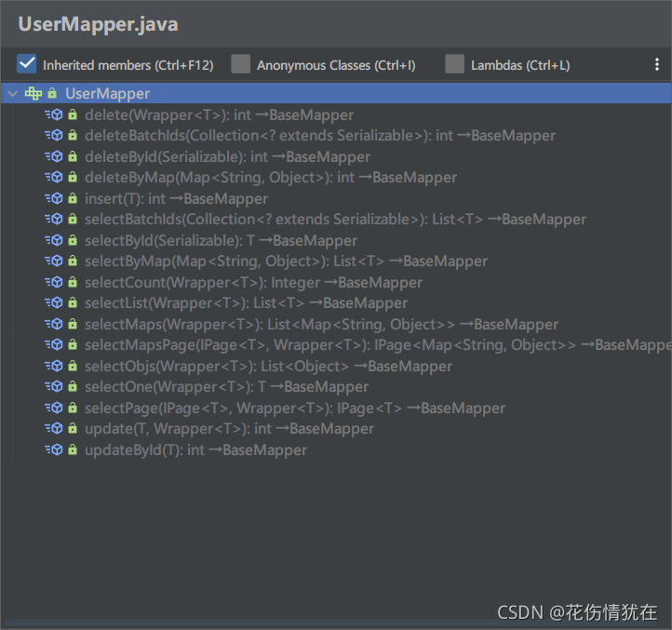Select selectBatchIds(Collection<? extends Serializable>) method
Viewport: 672px width, 630px height.
[335, 220]
